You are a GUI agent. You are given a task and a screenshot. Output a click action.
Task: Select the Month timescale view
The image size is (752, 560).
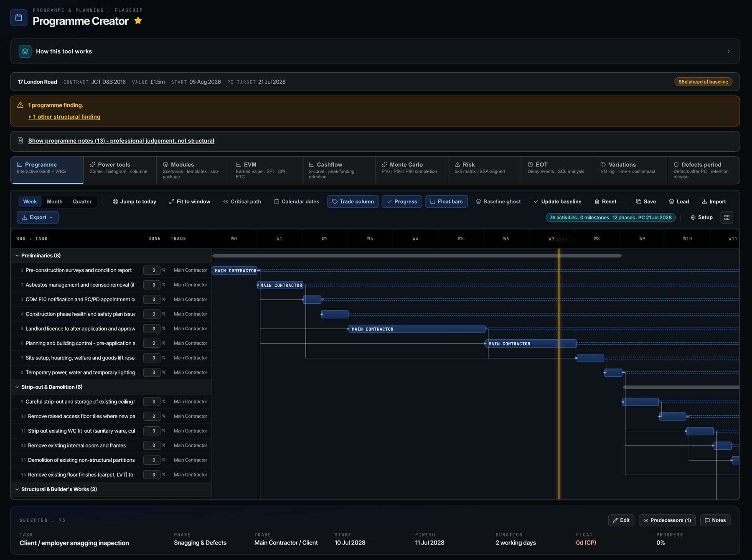pos(55,201)
